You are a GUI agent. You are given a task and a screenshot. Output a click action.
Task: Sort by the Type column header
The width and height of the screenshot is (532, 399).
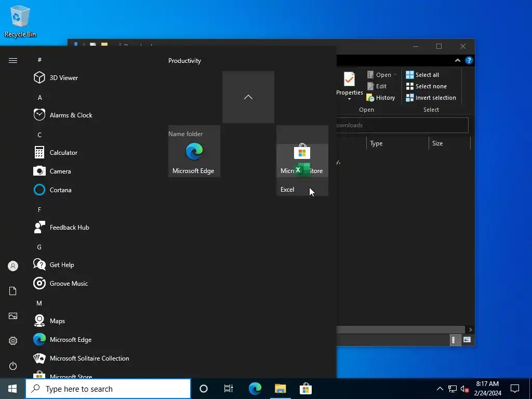[x=397, y=143]
